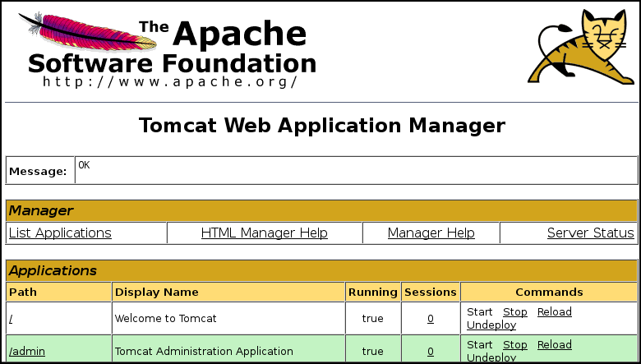
Task: Click the 'Welcome to Tomcat' display name
Action: pyautogui.click(x=165, y=319)
